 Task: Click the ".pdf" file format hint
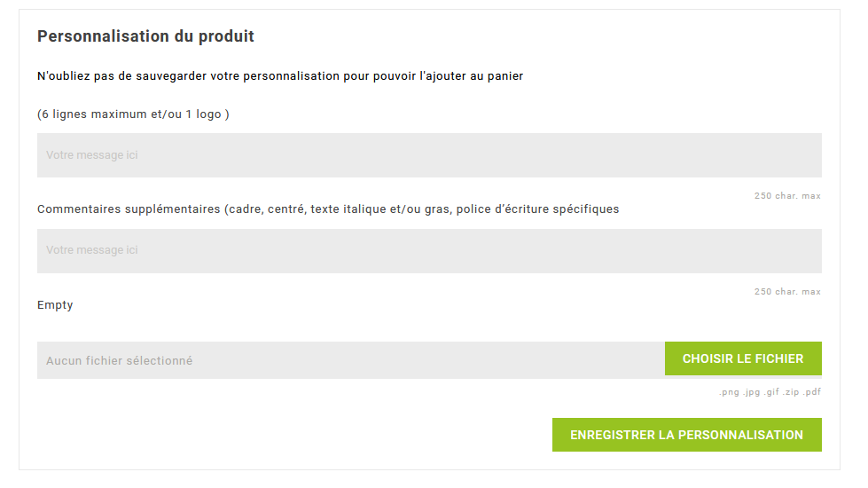[812, 392]
